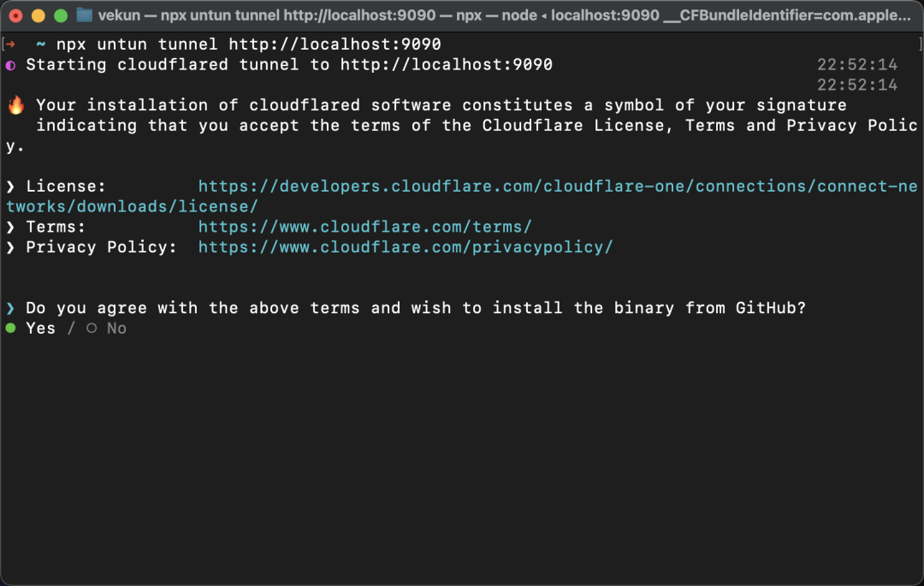
Task: Click the green filled Yes indicator dot
Action: tap(10, 328)
